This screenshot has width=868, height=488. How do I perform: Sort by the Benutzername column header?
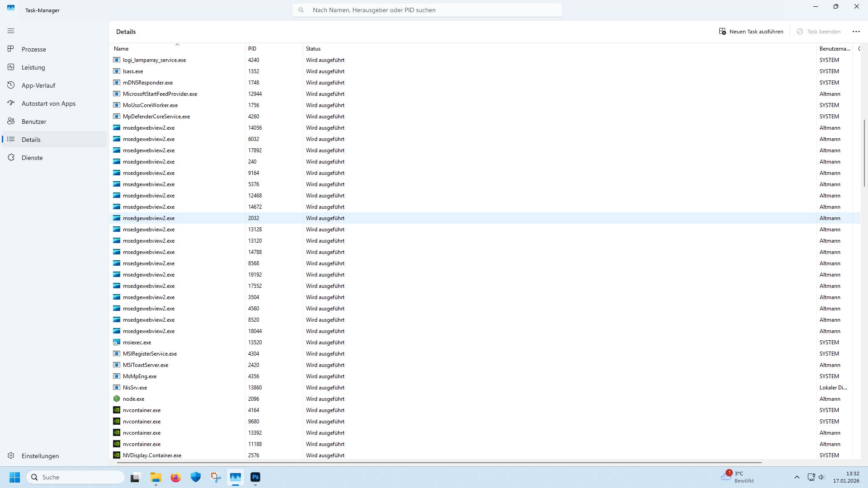click(x=834, y=49)
